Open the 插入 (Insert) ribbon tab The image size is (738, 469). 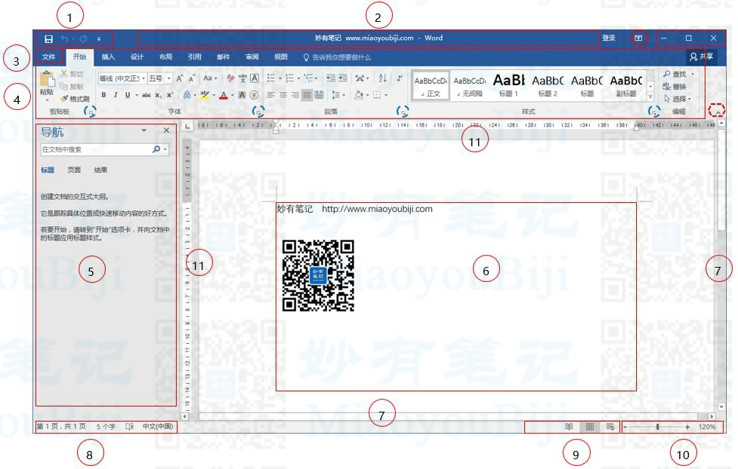pos(108,58)
